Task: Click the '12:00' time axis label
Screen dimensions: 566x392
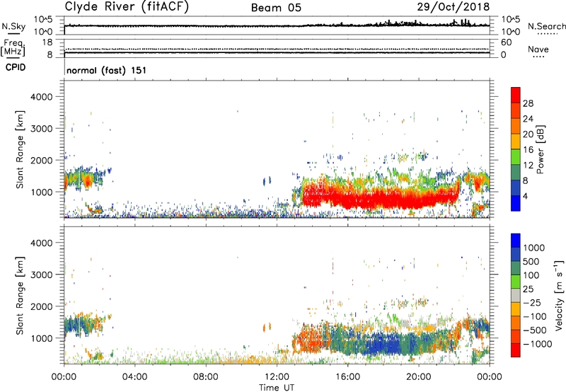Action: tap(277, 377)
